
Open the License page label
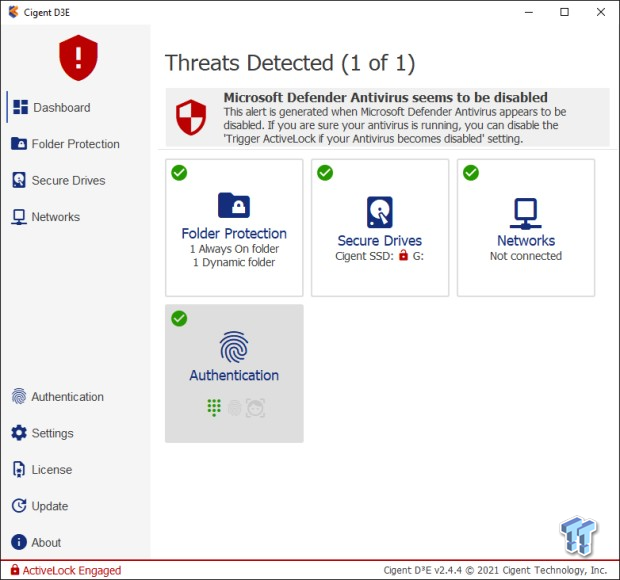52,470
